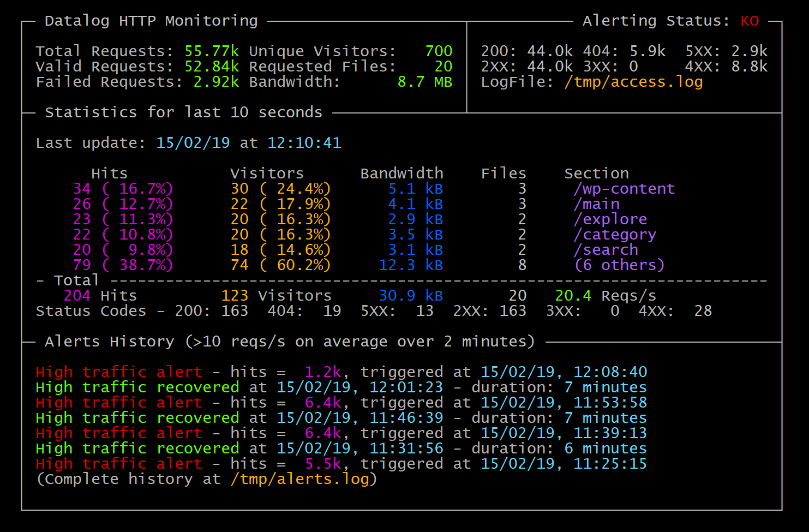Click the Hits column header

click(x=109, y=174)
